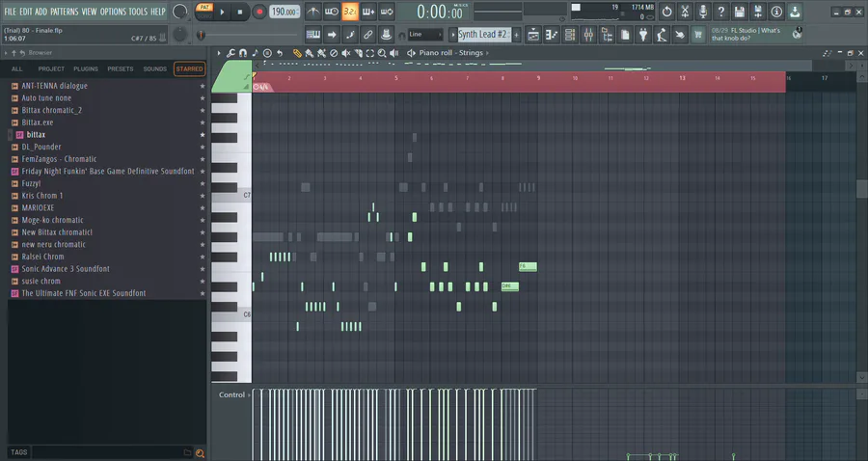Open the TOOLS menu

pyautogui.click(x=138, y=11)
